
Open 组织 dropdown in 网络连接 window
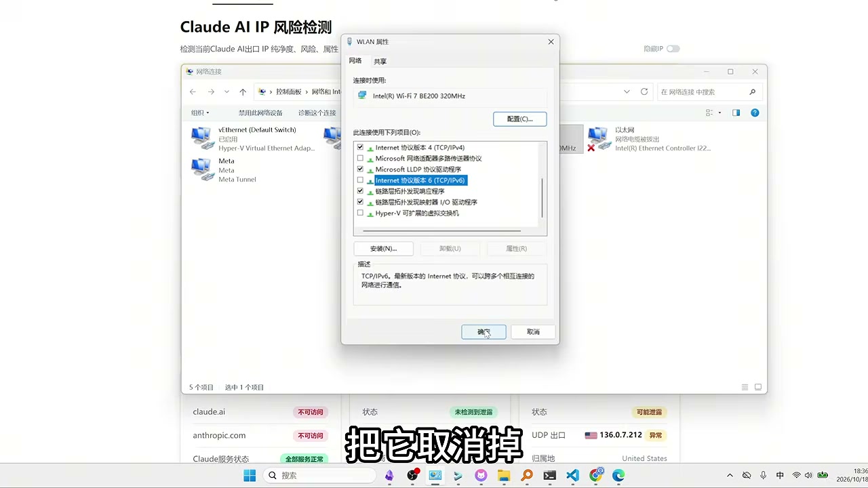200,113
